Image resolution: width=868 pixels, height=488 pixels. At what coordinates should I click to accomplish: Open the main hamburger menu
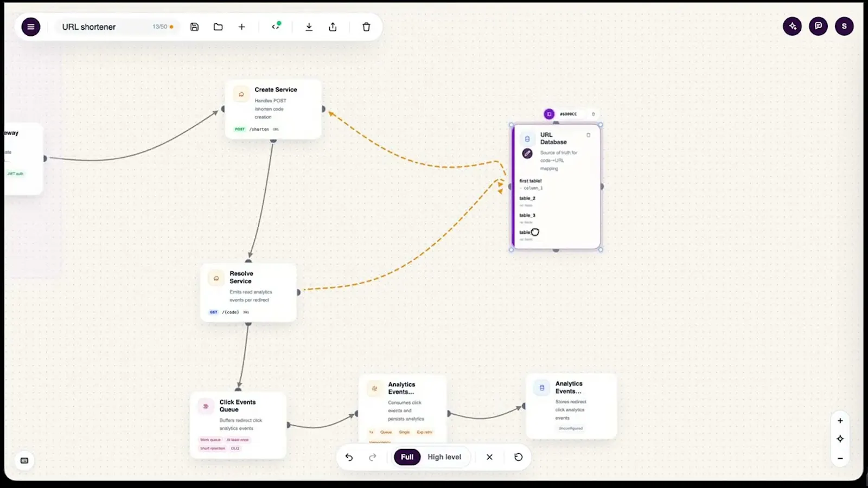31,27
